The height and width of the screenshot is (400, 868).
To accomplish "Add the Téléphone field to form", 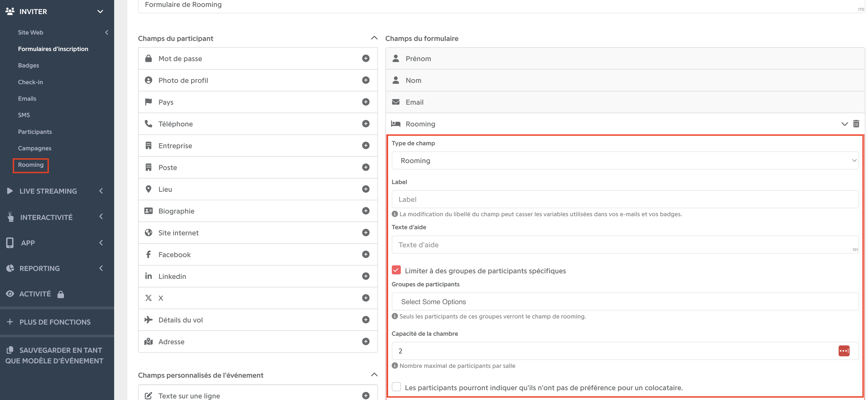I will 366,124.
